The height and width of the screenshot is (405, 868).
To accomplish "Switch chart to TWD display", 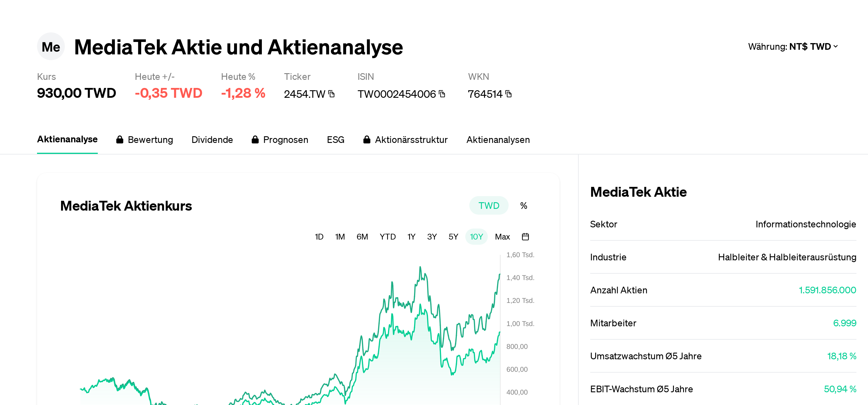I will (489, 205).
